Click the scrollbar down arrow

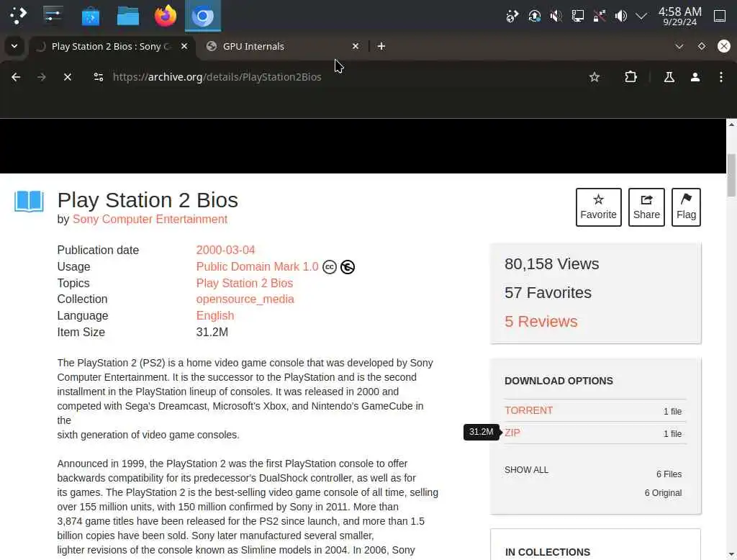731,554
